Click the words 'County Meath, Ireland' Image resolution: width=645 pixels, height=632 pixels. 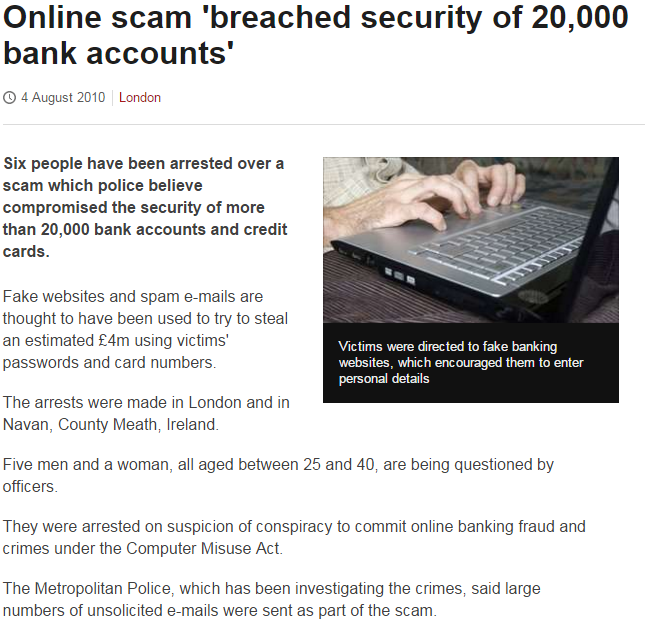(137, 425)
